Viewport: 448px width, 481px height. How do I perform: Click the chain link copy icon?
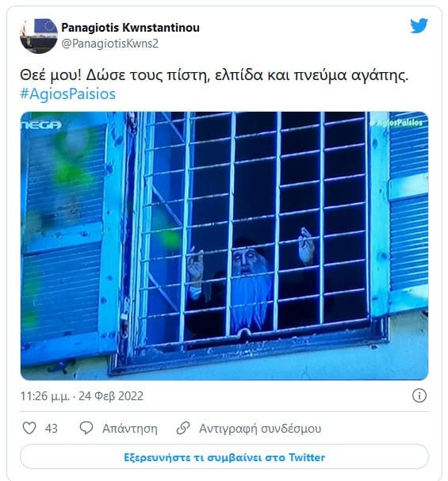(183, 428)
